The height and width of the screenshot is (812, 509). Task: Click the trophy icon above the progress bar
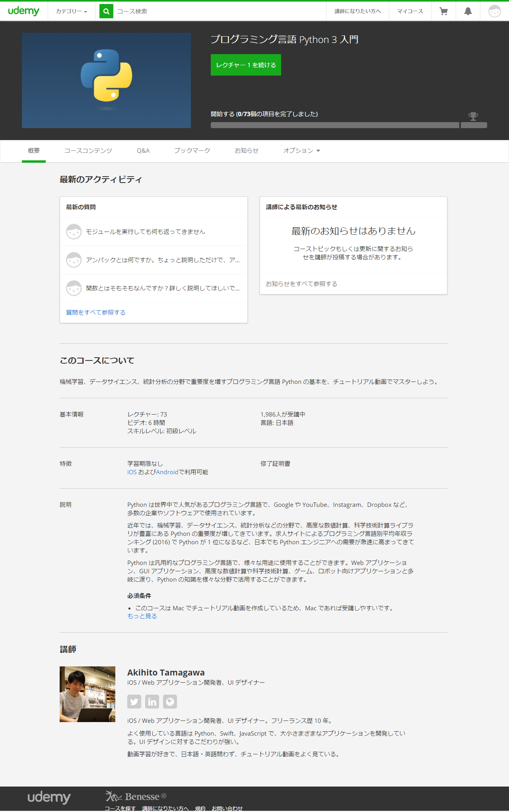click(473, 116)
